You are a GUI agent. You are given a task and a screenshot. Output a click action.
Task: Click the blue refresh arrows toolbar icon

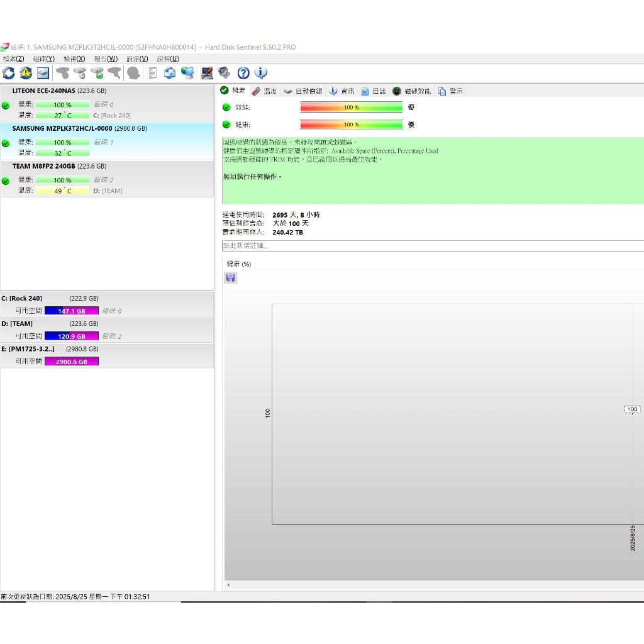(9, 73)
